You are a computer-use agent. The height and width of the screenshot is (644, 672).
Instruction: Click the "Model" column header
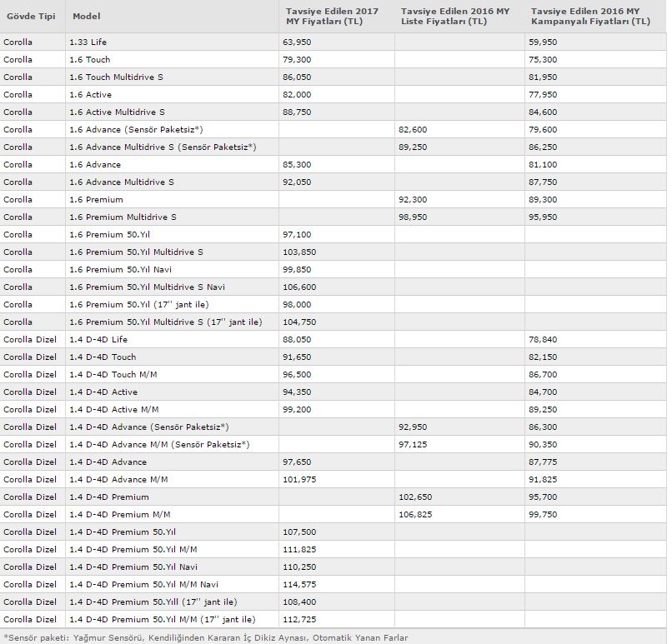pyautogui.click(x=85, y=16)
